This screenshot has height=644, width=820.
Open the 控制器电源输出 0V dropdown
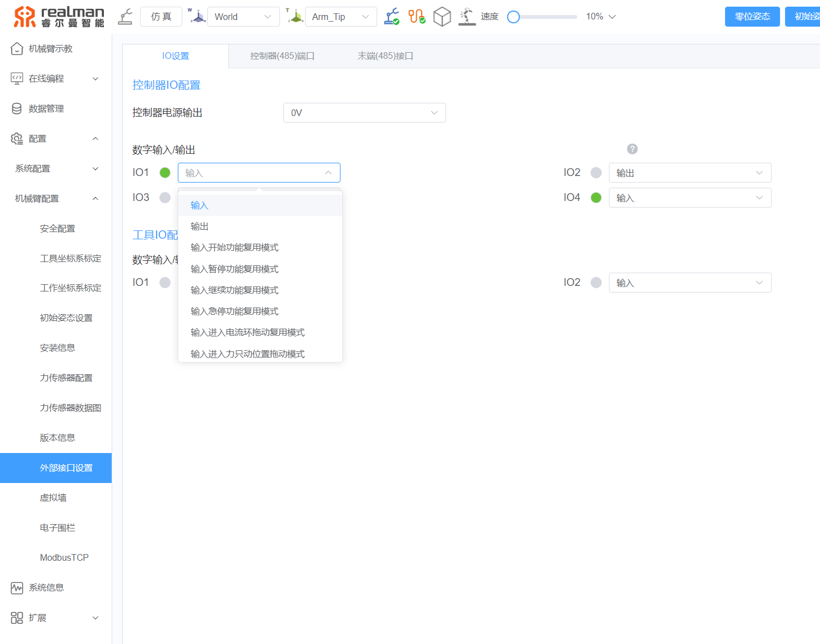pyautogui.click(x=364, y=113)
